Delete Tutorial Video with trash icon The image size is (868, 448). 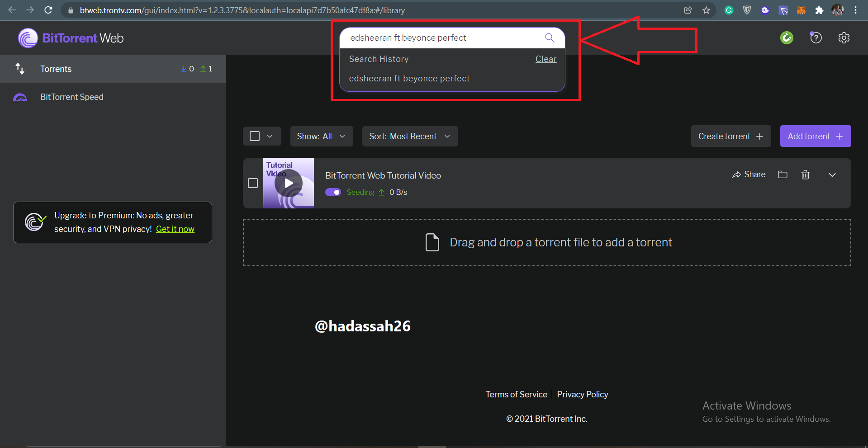(805, 174)
